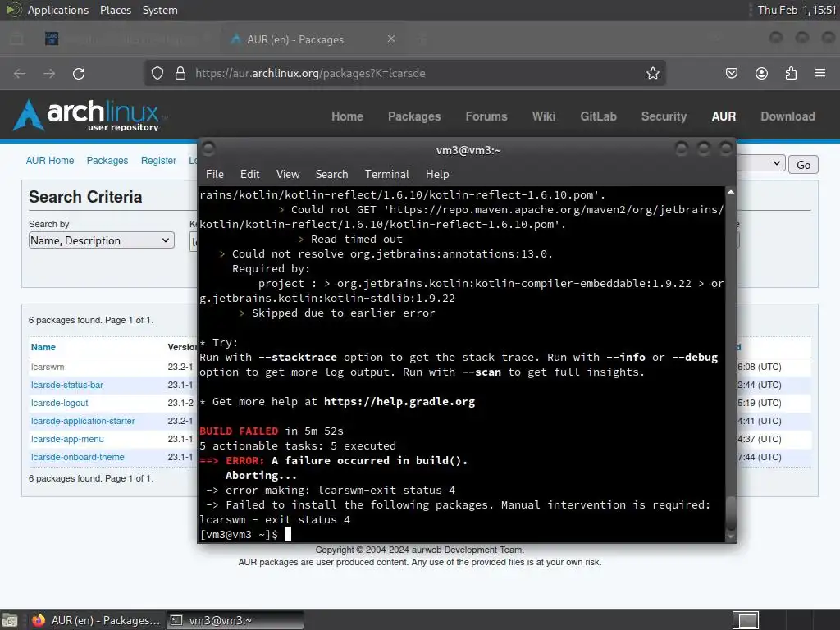Go forward in browser history
The height and width of the screenshot is (630, 840).
[49, 73]
